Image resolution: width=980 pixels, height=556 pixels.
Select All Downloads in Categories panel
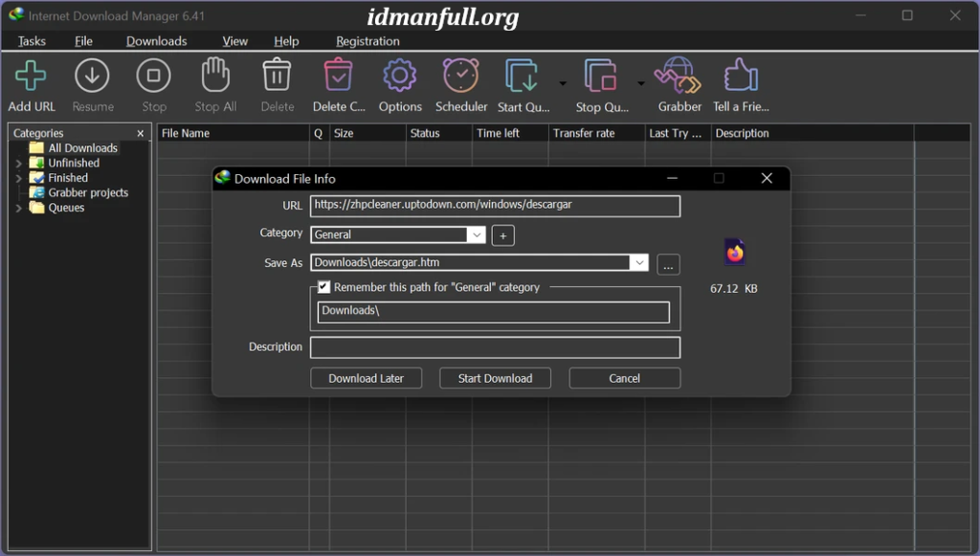(82, 148)
